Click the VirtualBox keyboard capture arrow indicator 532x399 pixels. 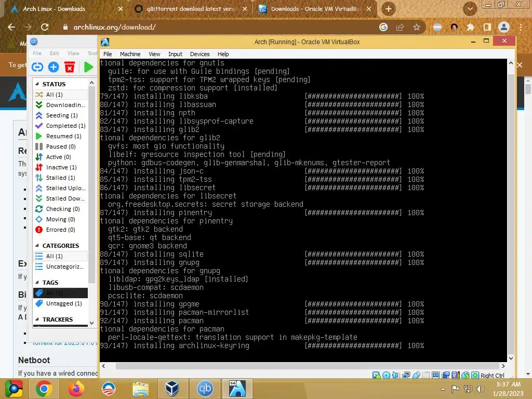[x=475, y=375]
